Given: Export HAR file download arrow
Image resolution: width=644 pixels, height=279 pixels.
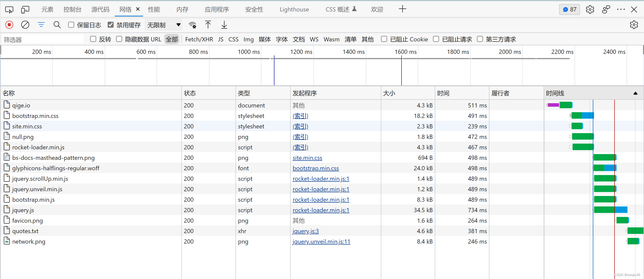Looking at the screenshot, I should (224, 25).
